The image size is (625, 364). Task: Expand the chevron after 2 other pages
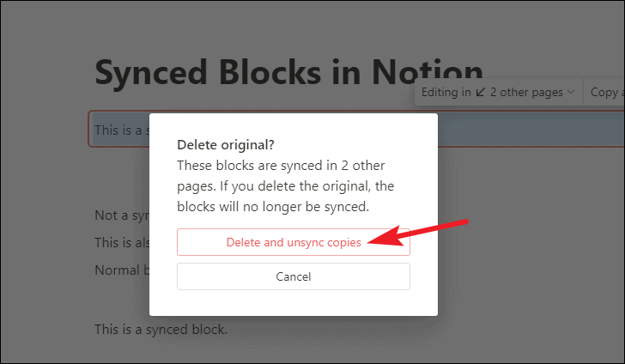(x=571, y=92)
